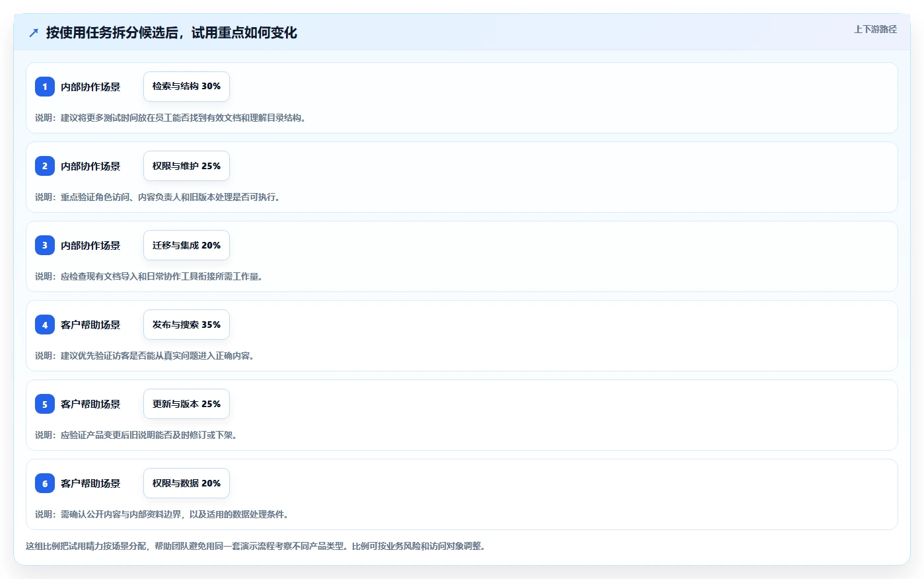Click the note about 访客是否能从真实问题进入
This screenshot has height=579, width=924.
(145, 356)
